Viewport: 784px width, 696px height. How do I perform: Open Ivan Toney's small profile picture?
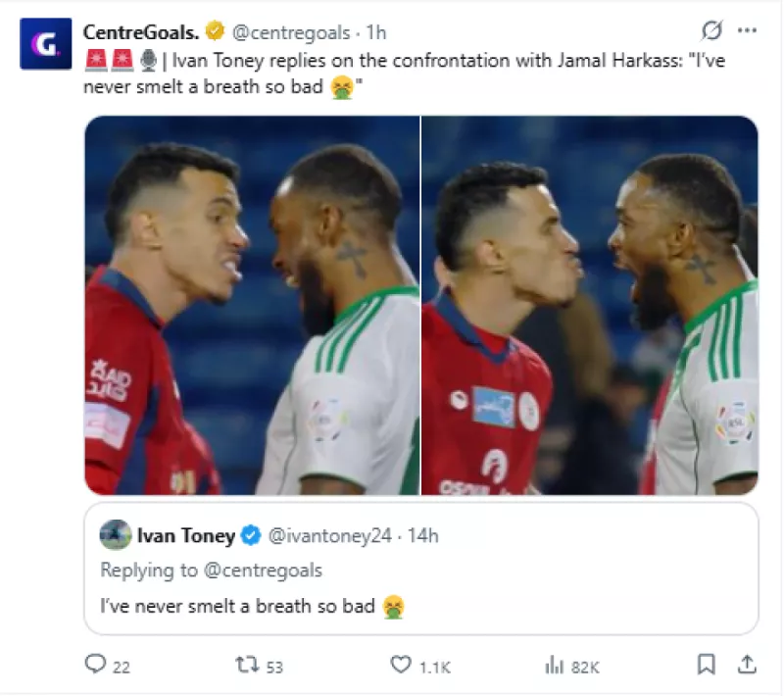[x=116, y=535]
